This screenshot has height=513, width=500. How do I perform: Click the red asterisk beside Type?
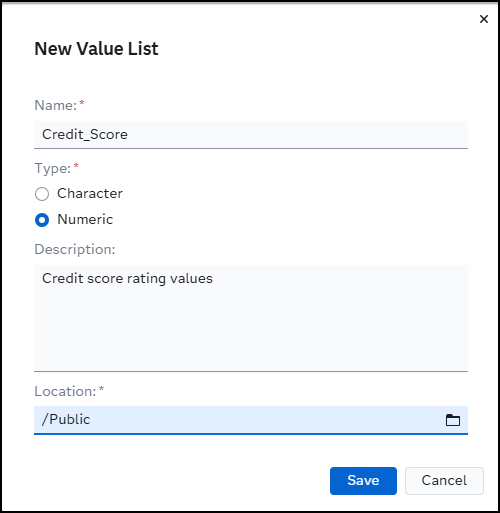(x=76, y=166)
